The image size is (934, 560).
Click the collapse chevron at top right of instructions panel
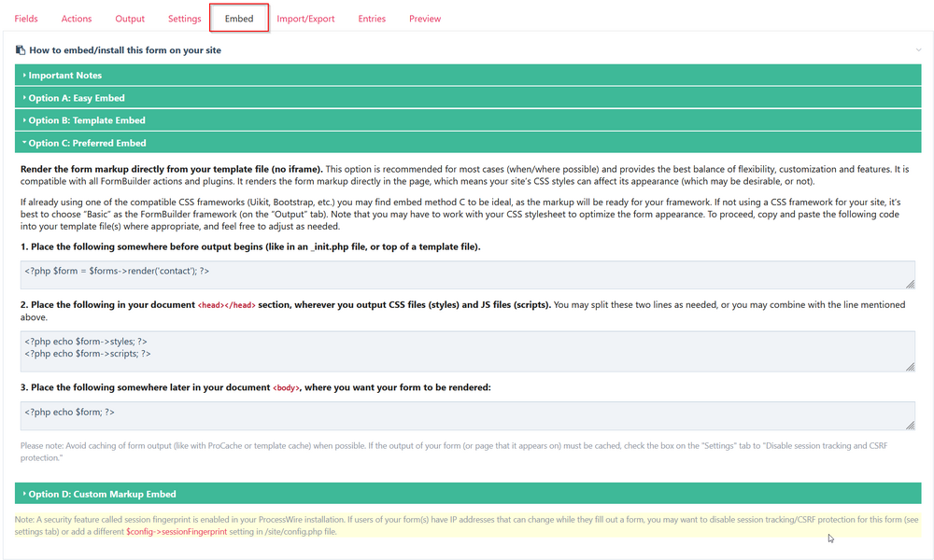(919, 49)
